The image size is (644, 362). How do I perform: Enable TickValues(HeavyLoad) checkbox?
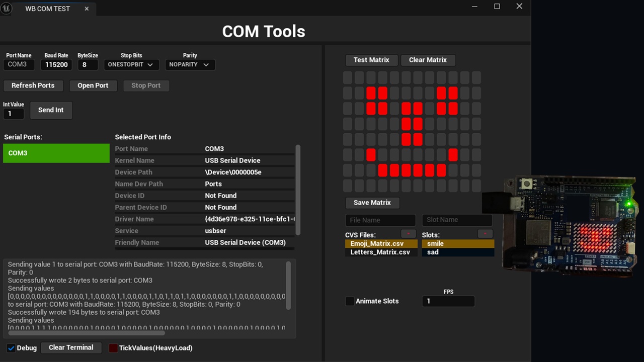(114, 348)
